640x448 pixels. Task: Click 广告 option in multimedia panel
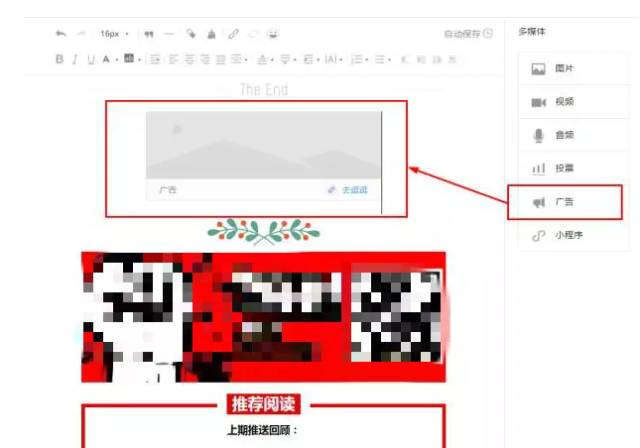point(565,202)
